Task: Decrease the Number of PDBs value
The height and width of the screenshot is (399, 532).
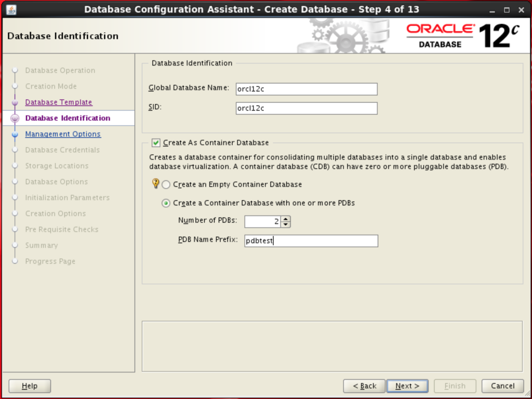Action: tap(285, 224)
